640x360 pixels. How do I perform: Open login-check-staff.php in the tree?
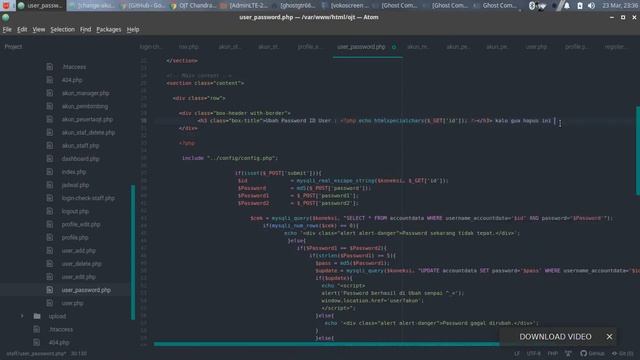coord(88,198)
